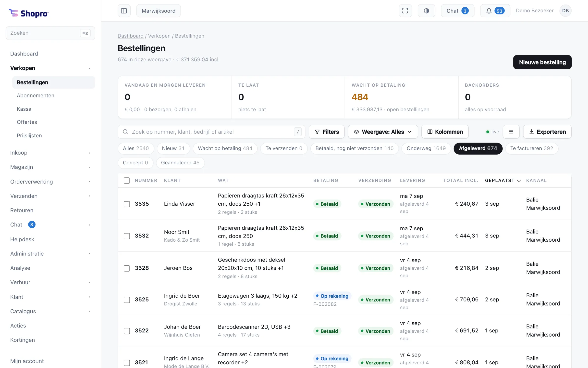
Task: Tick the checkbox for order 3522
Action: 127,331
